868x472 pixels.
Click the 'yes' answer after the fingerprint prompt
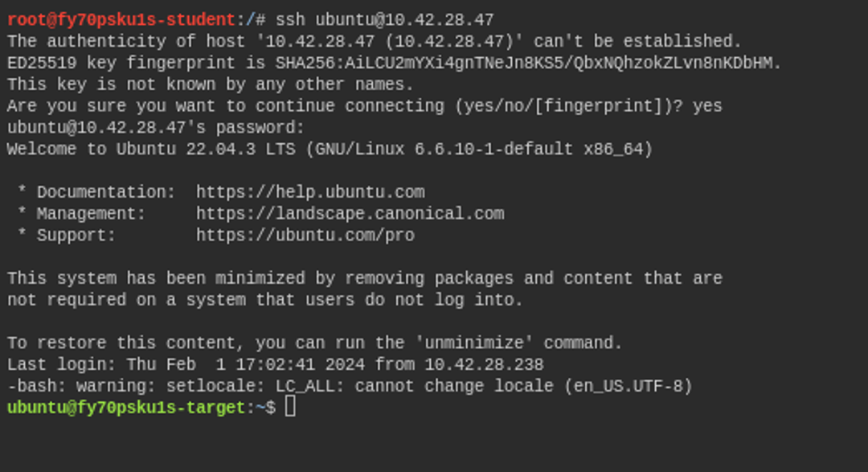707,106
